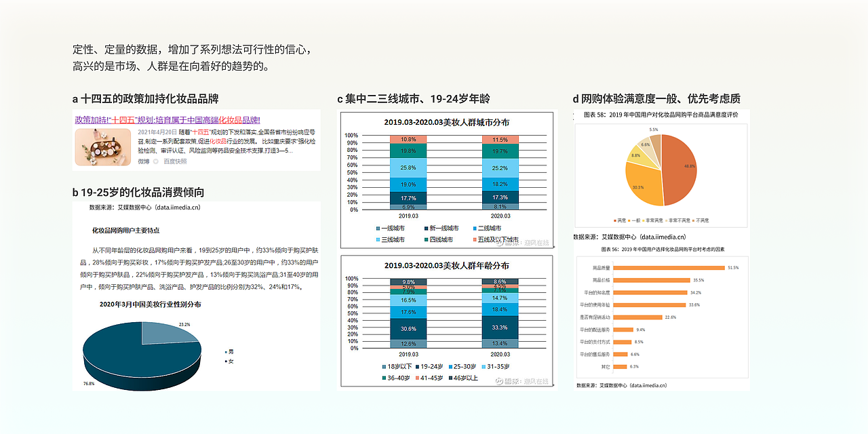Click the 13.4% segment in 2020.03 age bar
The height and width of the screenshot is (434, 868).
500,344
